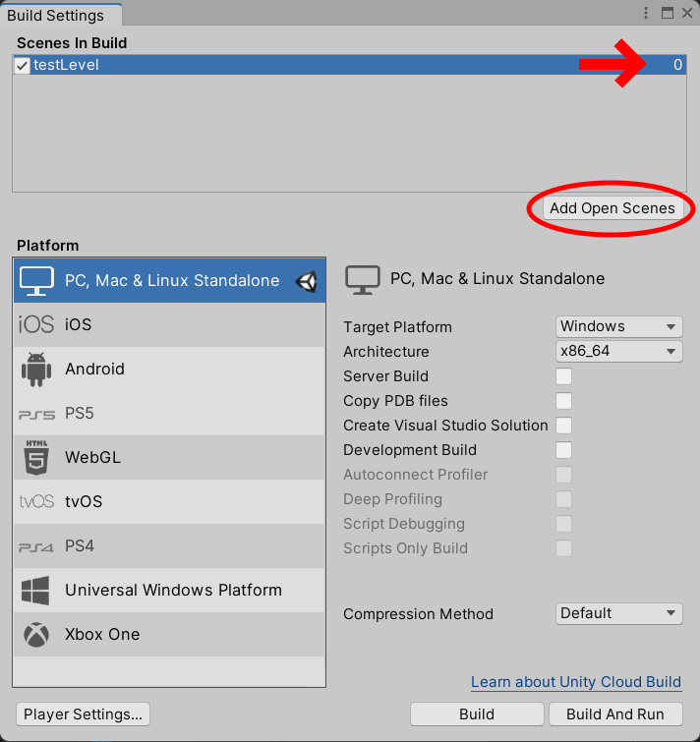
Task: Select PS5 platform row
Action: (x=169, y=414)
